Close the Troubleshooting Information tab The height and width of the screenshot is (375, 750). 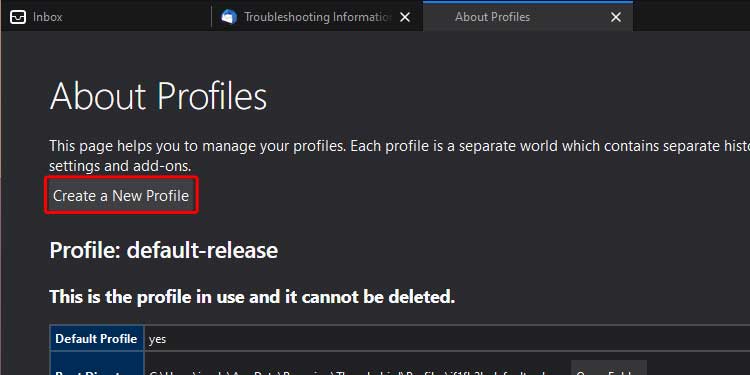[405, 17]
